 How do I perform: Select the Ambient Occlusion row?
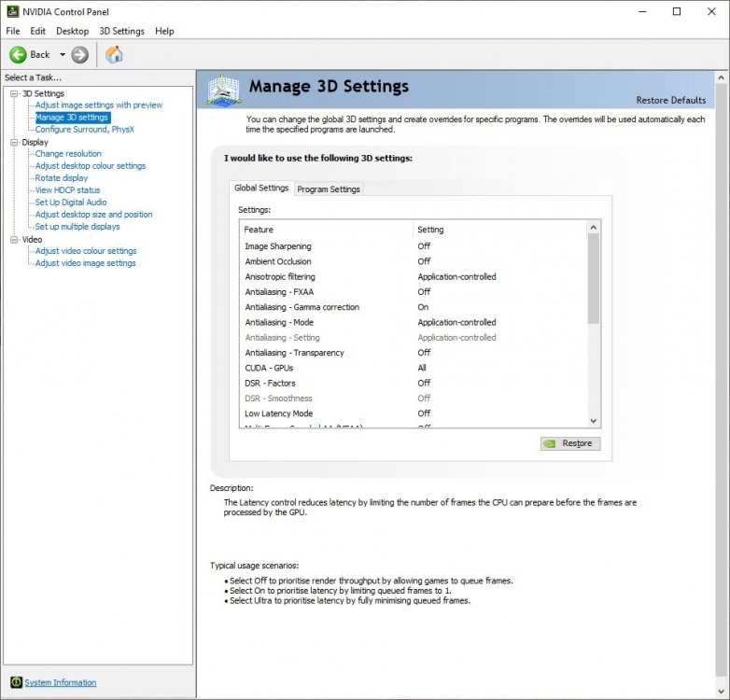coord(413,261)
